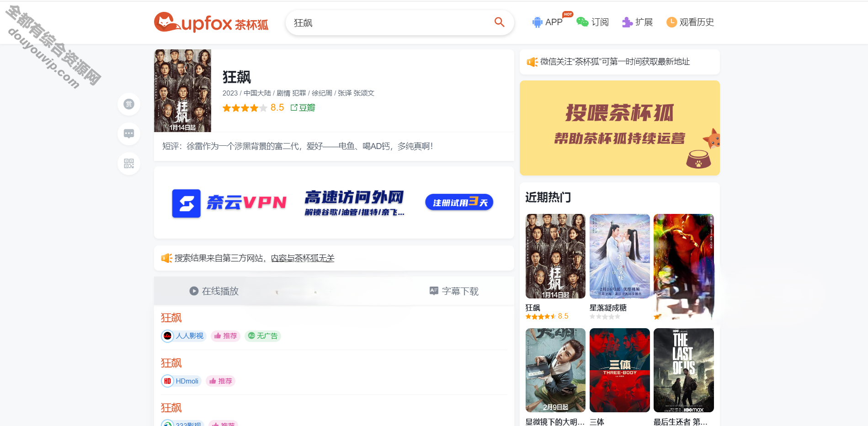Click the 8.5 star rating row
This screenshot has width=868, height=426.
click(253, 108)
